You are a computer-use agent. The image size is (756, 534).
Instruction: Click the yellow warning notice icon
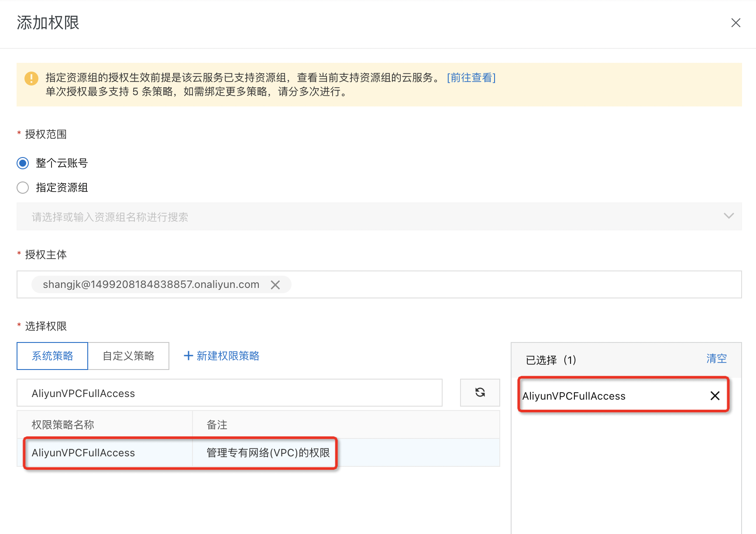31,79
